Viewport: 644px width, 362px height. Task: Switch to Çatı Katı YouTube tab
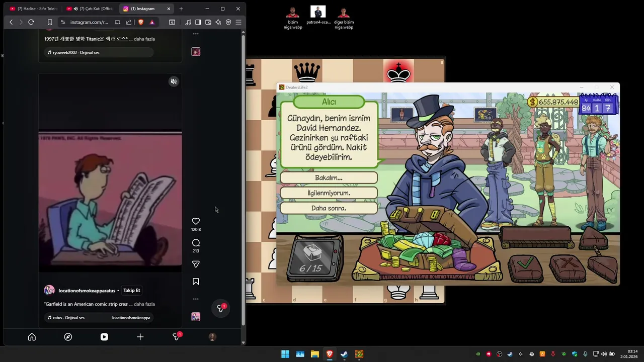tap(91, 9)
